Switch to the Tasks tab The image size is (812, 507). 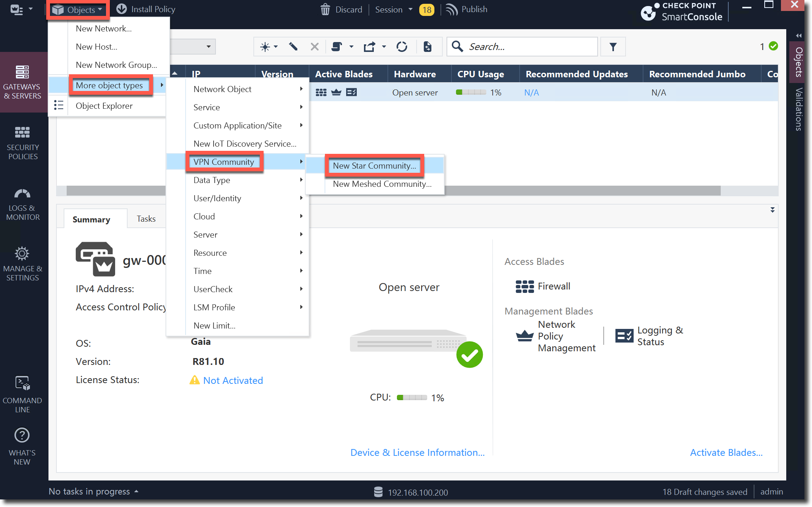[x=146, y=219]
